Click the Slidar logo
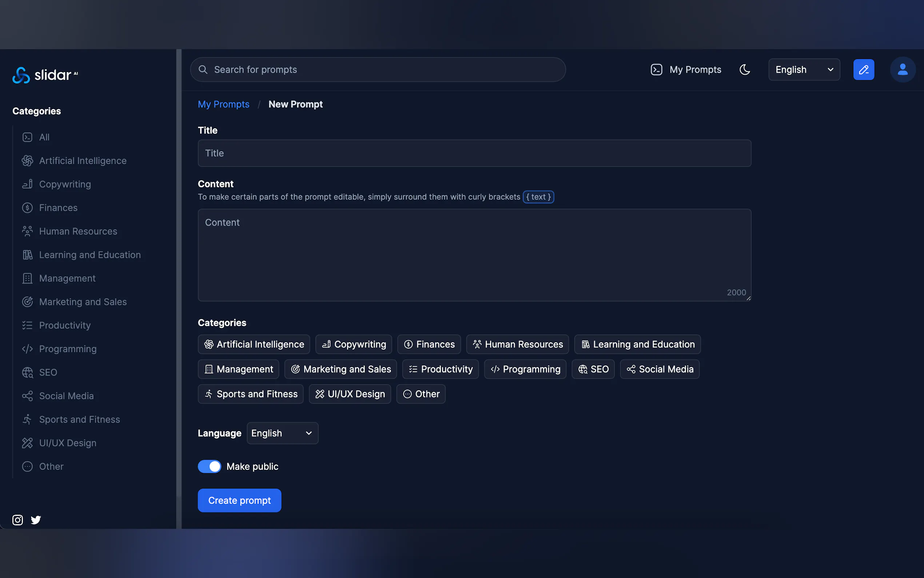This screenshot has width=924, height=578. pyautogui.click(x=45, y=75)
